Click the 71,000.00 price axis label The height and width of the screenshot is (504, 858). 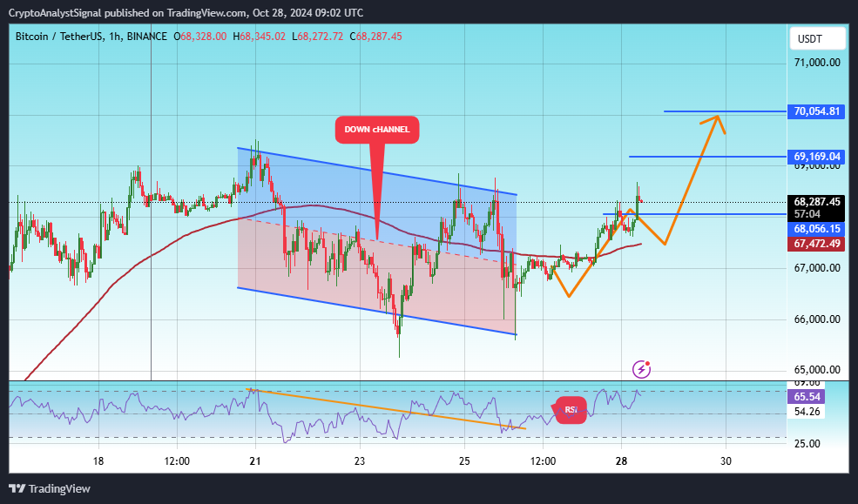pyautogui.click(x=817, y=63)
